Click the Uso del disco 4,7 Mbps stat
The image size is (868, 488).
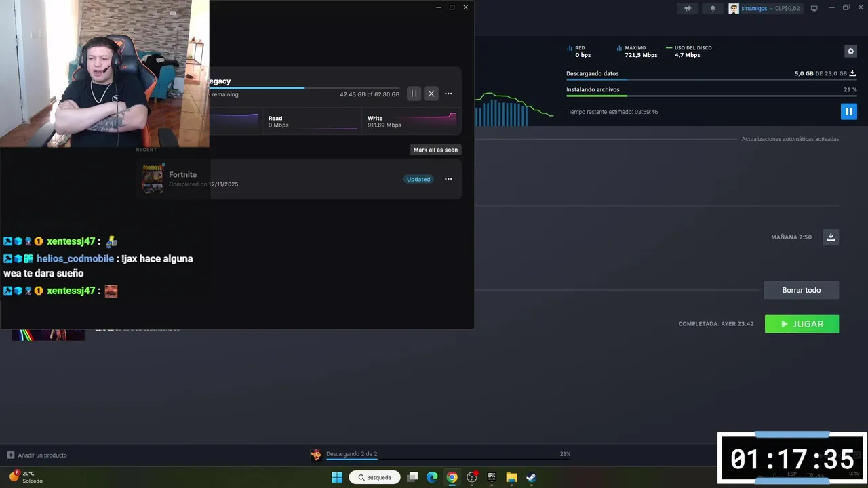689,52
